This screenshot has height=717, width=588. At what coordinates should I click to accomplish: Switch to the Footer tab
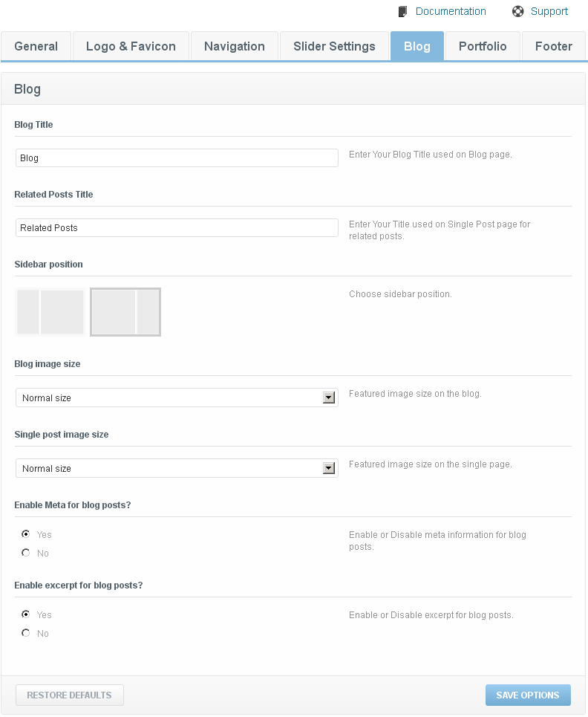click(x=553, y=46)
